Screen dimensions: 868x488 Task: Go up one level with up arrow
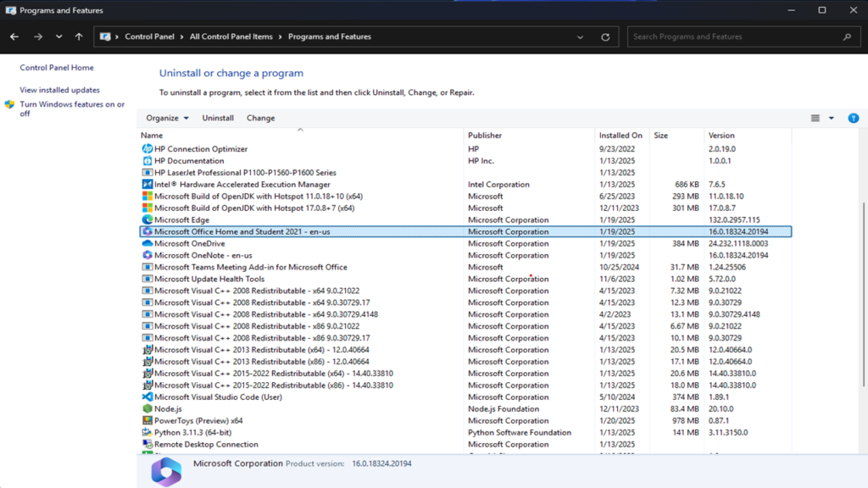[x=79, y=36]
